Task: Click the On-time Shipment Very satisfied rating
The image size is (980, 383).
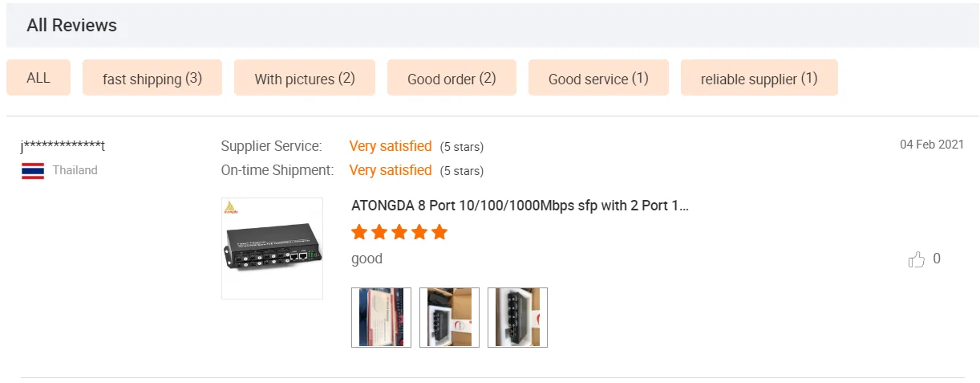Action: (x=391, y=170)
